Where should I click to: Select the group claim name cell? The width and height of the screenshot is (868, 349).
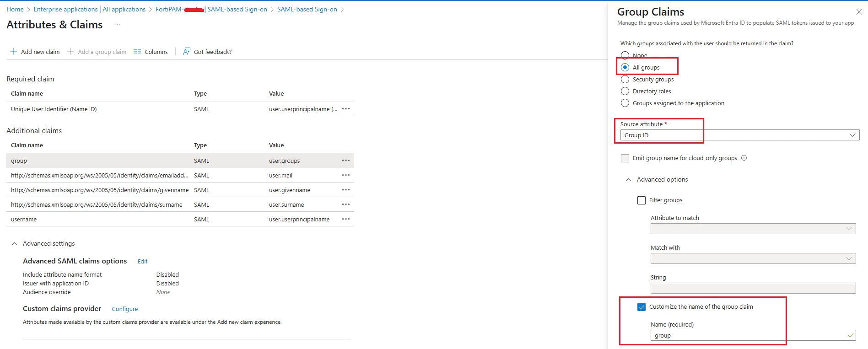[x=19, y=161]
